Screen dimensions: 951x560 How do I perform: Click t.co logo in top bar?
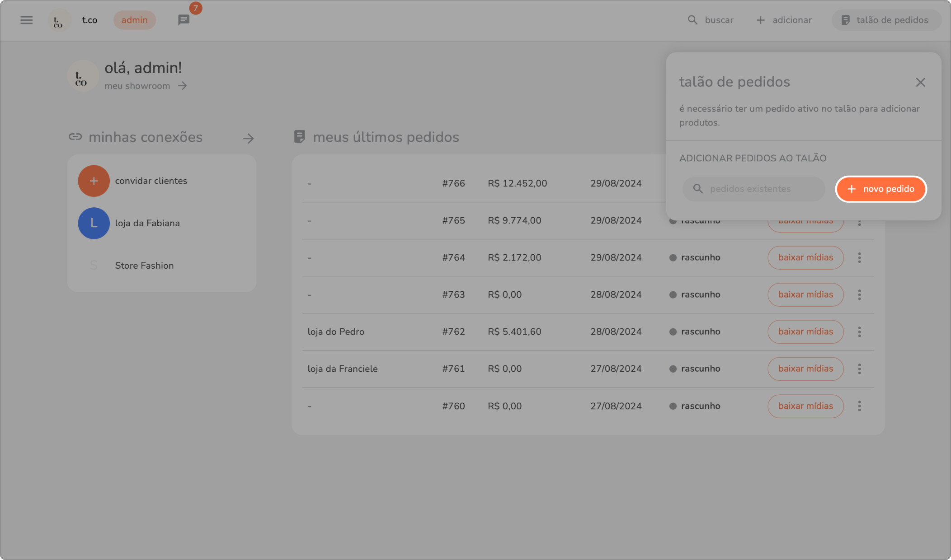(59, 20)
